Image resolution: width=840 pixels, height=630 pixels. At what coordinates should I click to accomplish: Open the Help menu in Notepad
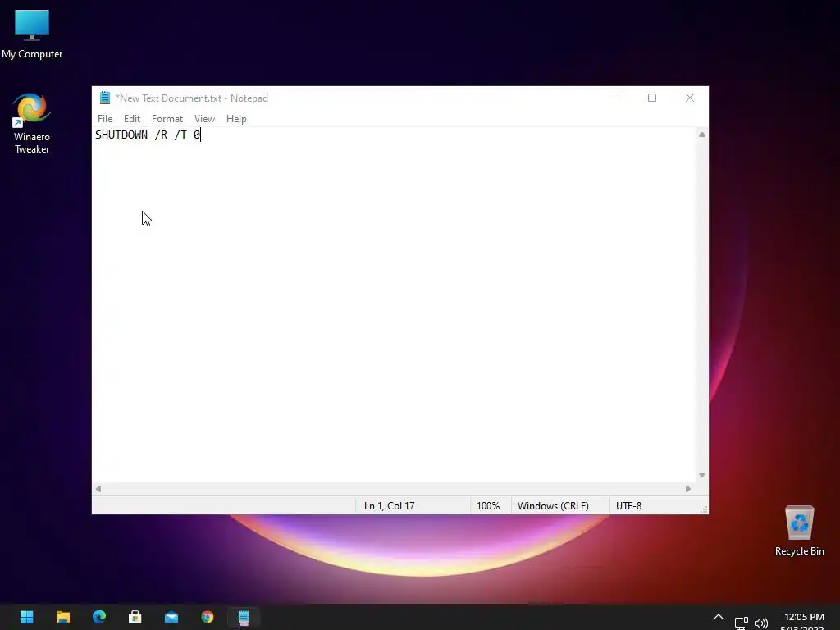(x=236, y=119)
